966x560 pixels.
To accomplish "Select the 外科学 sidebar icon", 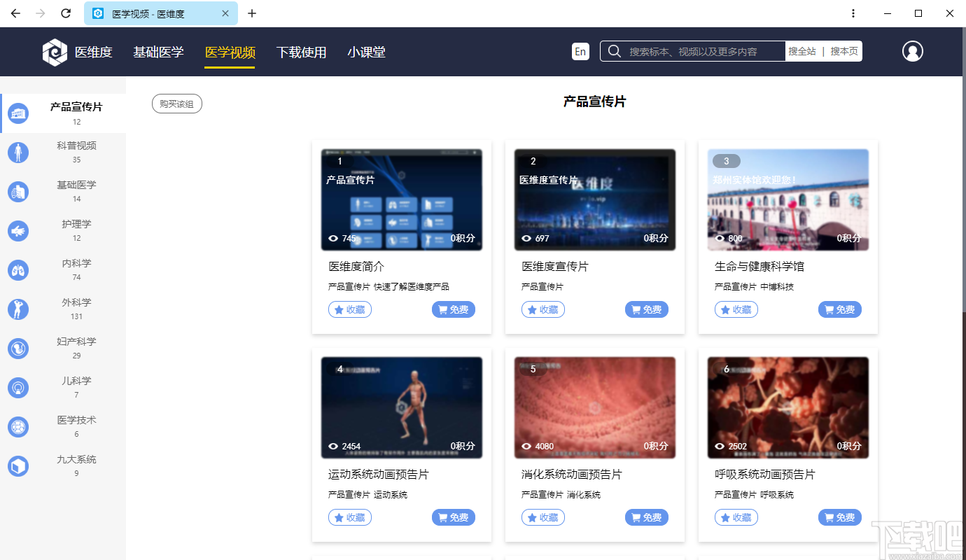I will click(18, 309).
